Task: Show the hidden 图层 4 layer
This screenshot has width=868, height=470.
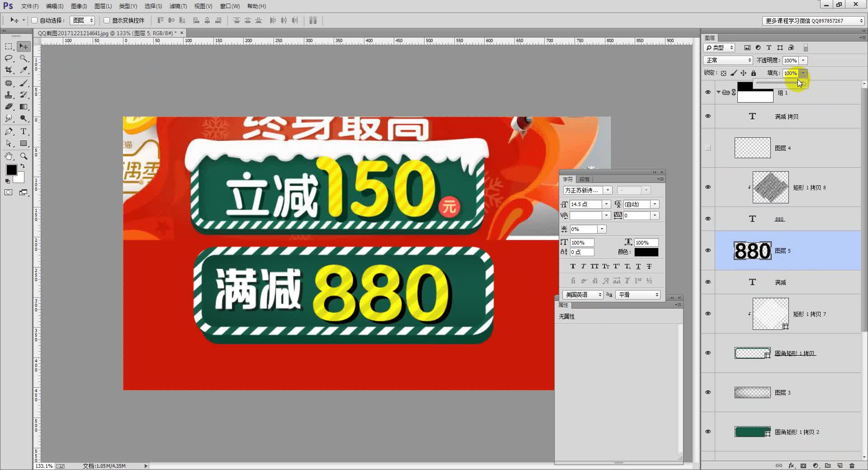Action: tap(708, 148)
